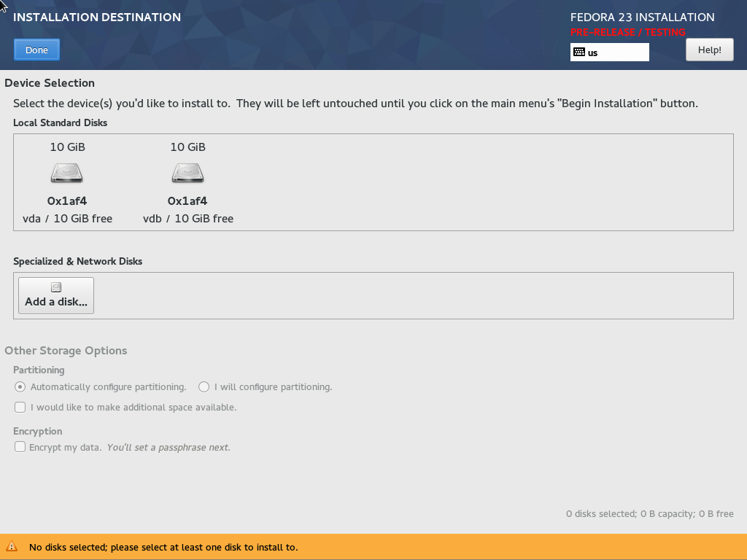Tick the Encrypt my data checkbox
Screen dimensions: 747x560
pyautogui.click(x=20, y=447)
